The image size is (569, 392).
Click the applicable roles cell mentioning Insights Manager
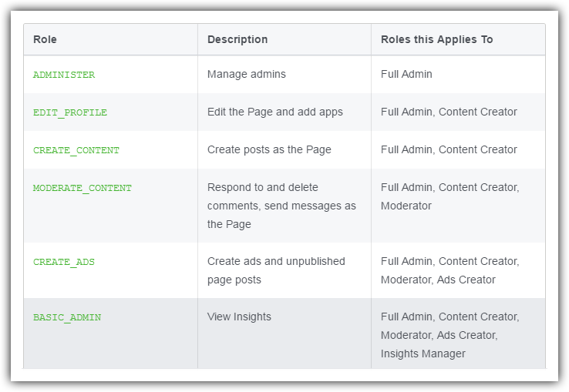pyautogui.click(x=449, y=335)
